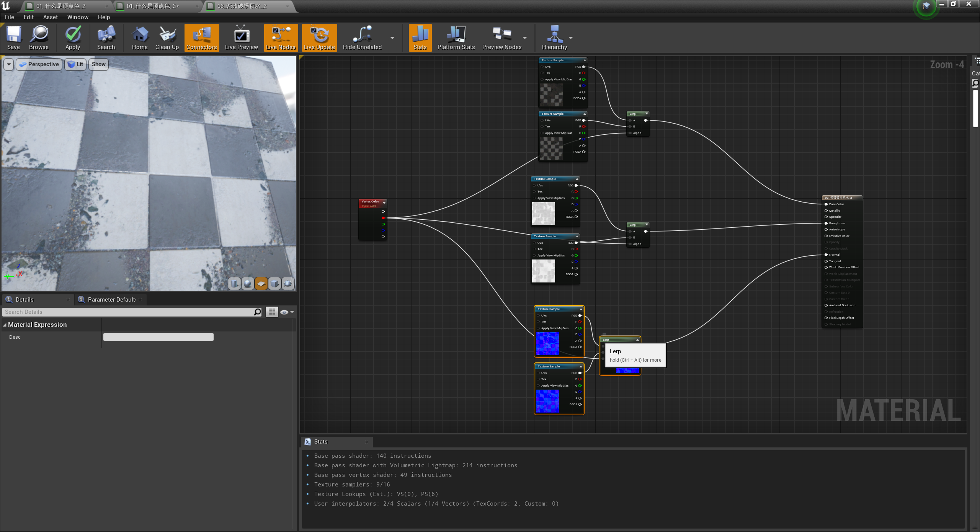
Task: Open the Show dropdown in the preview viewport
Action: pyautogui.click(x=98, y=64)
